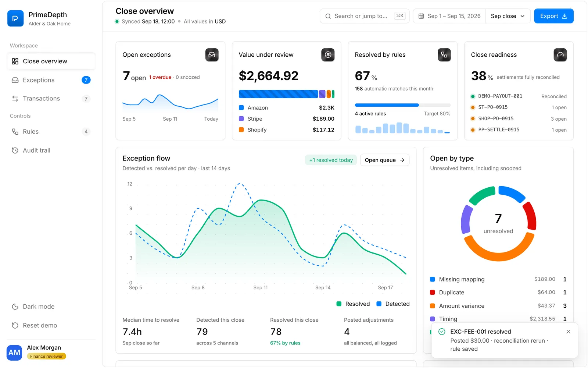This screenshot has height=368, width=588.
Task: Click the Open exceptions inbox icon
Action: click(x=212, y=55)
